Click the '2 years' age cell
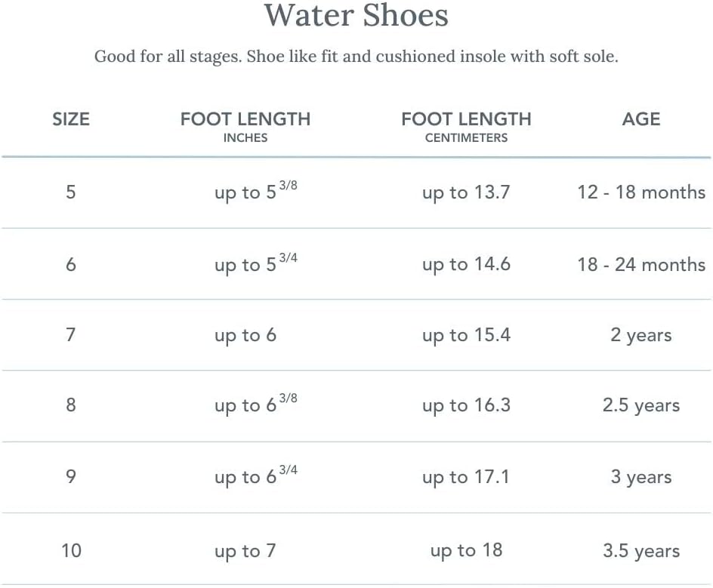713x588 pixels. (x=641, y=336)
